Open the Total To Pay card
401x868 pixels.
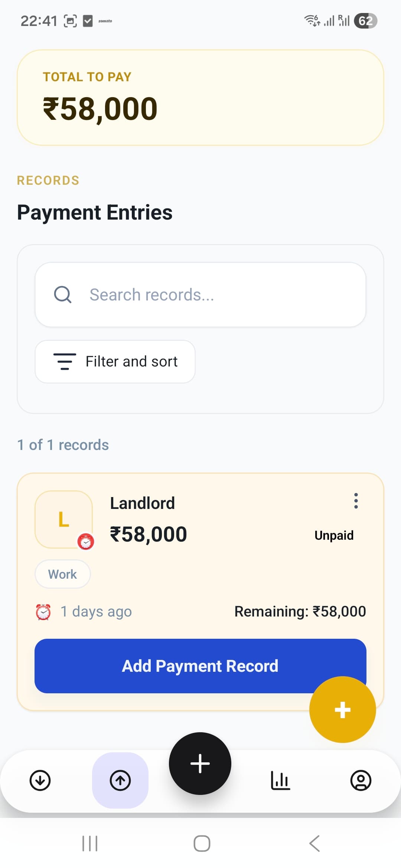pos(200,98)
